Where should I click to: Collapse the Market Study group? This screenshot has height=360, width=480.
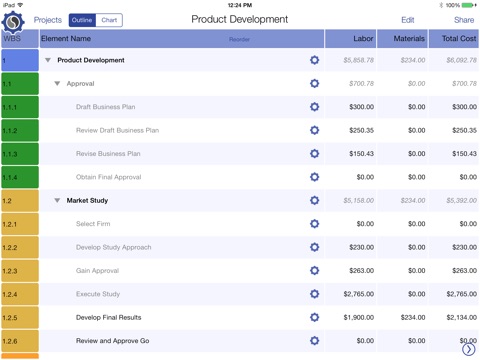tap(57, 200)
